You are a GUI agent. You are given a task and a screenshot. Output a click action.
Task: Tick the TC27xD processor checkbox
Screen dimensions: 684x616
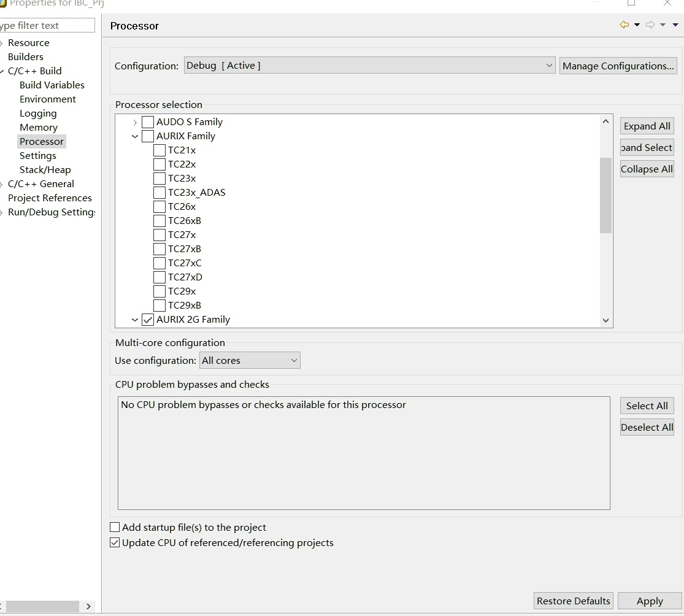(x=159, y=277)
